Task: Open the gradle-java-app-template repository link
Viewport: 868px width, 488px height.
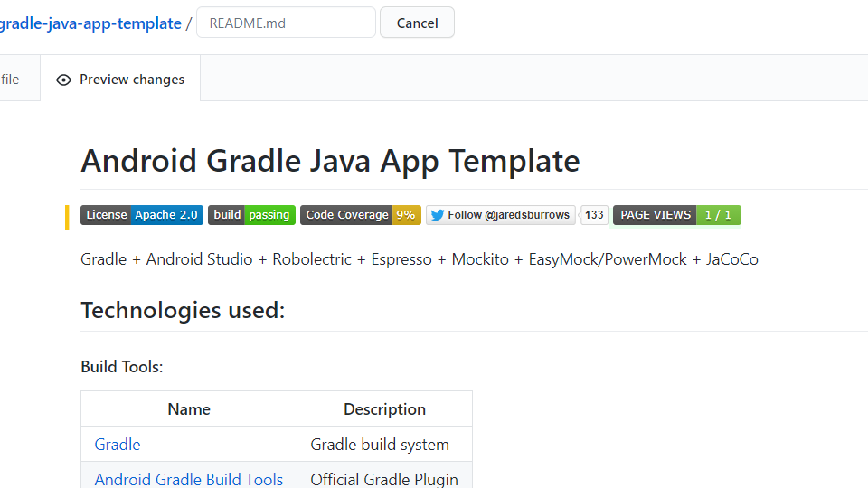Action: 90,23
